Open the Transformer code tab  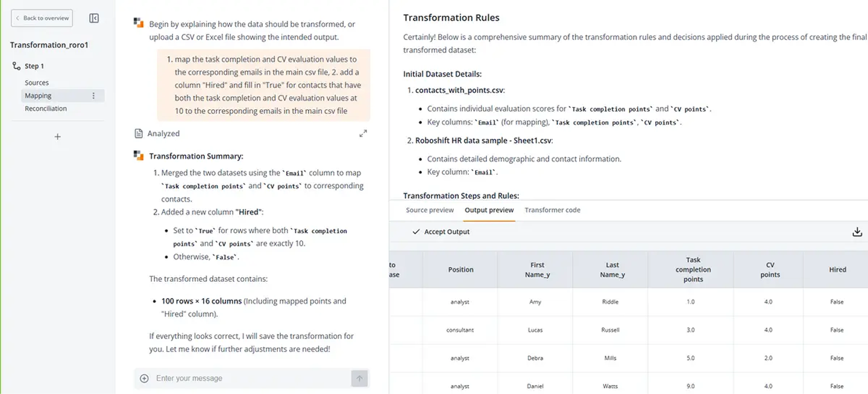[552, 210]
